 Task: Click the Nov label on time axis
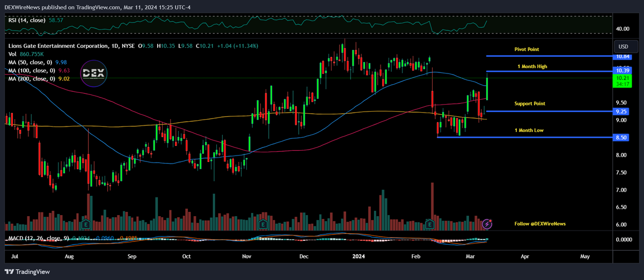[x=247, y=256]
